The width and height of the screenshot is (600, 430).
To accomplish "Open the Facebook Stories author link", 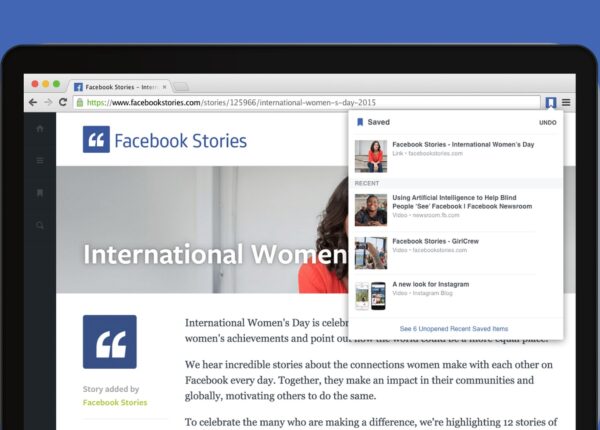I will tap(115, 402).
